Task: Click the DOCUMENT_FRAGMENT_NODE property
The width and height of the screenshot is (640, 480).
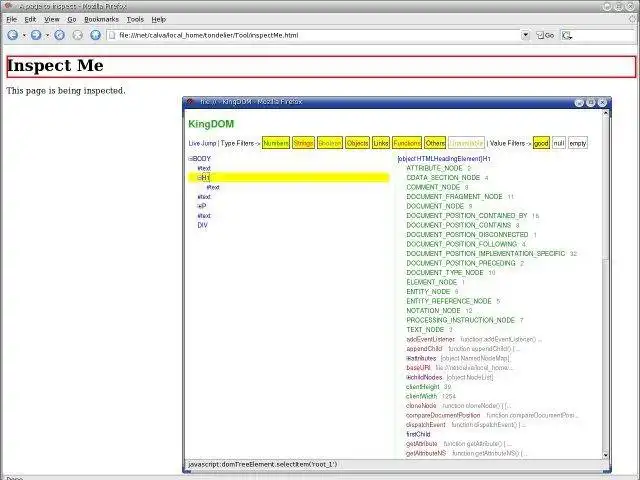Action: point(454,197)
